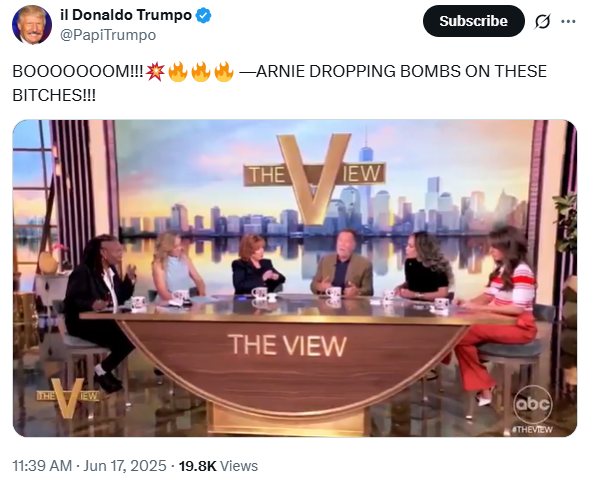Viewport: 590px width, 479px height.
Task: Open the Jun 17, 2025 date link
Action: (125, 466)
